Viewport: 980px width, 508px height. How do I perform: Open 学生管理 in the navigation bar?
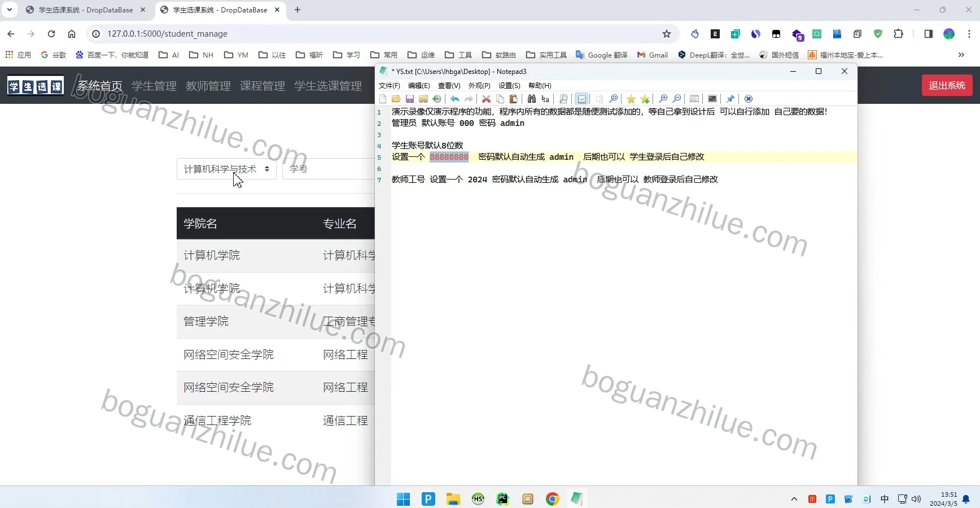[154, 86]
